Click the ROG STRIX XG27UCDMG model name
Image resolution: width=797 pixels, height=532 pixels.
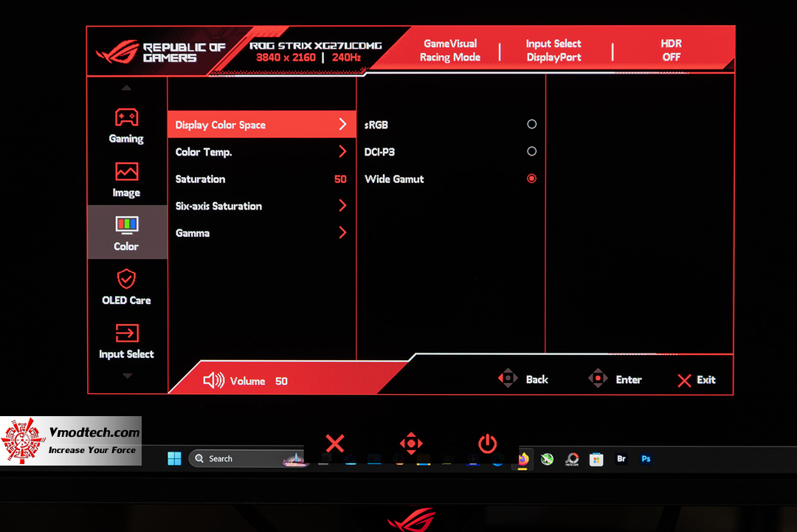pyautogui.click(x=316, y=45)
